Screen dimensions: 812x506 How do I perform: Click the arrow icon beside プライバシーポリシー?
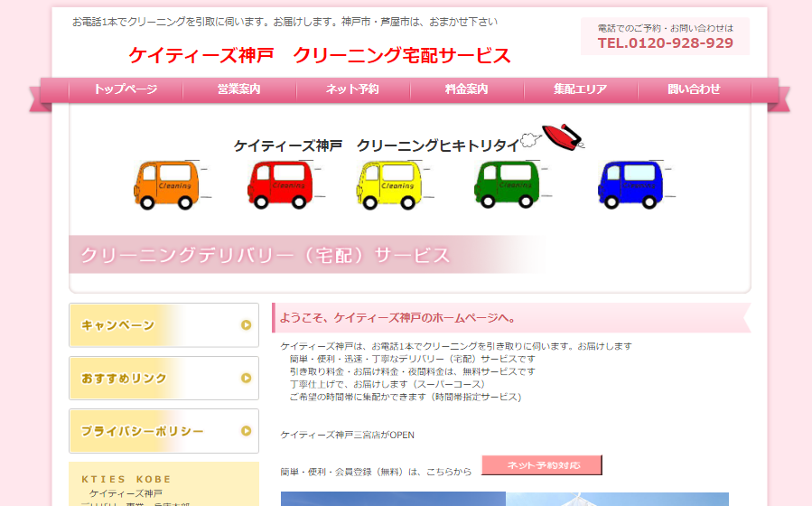point(246,431)
